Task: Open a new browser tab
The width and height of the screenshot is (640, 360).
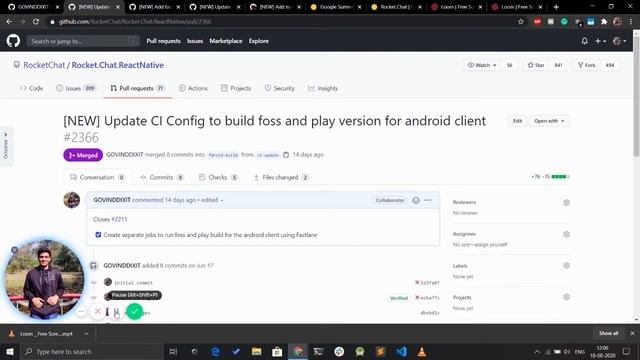Action: 556,7
